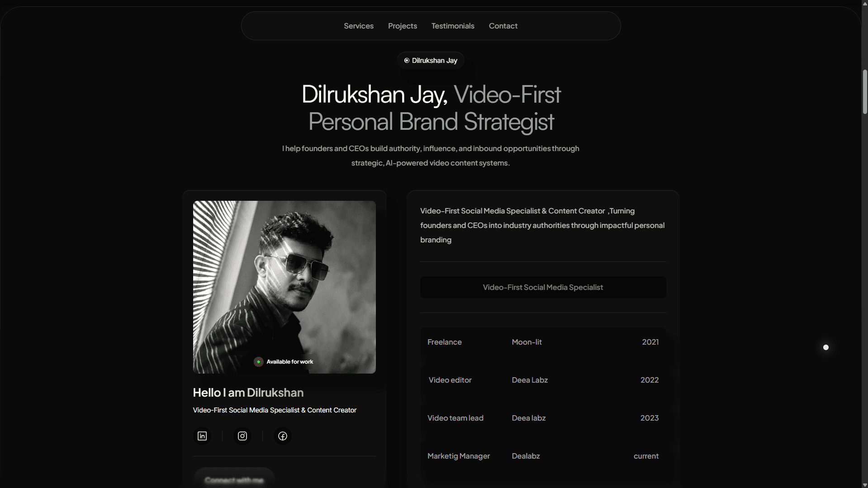Navigate to the Testimonials section

(x=452, y=26)
